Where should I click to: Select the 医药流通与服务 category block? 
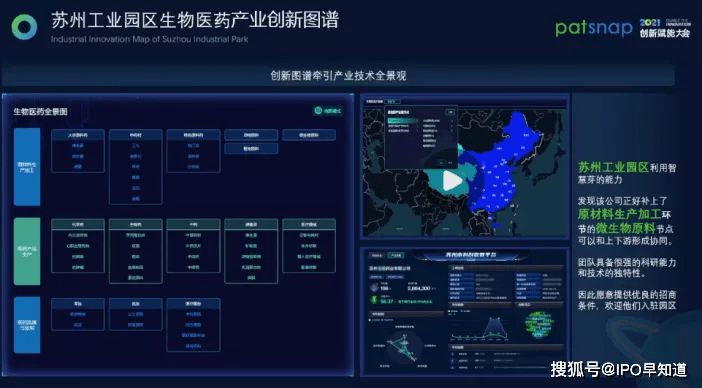(x=27, y=325)
